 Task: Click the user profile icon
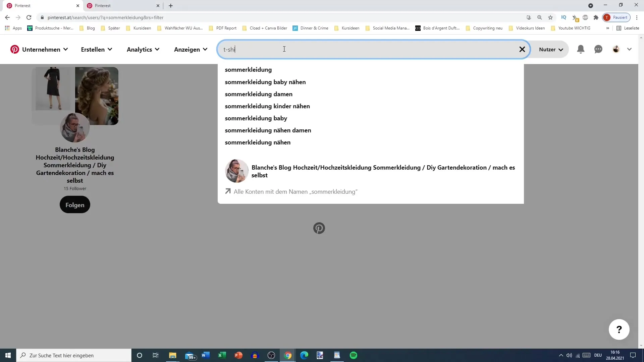pos(616,49)
